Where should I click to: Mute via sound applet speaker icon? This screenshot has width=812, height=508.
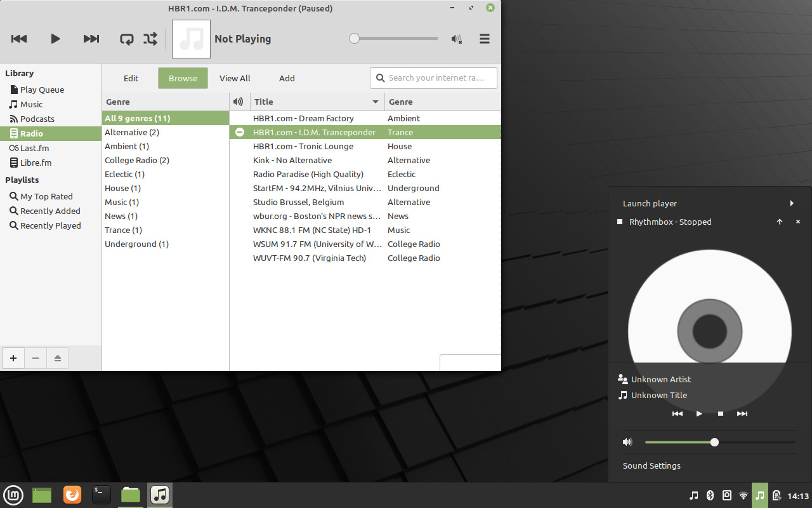627,442
